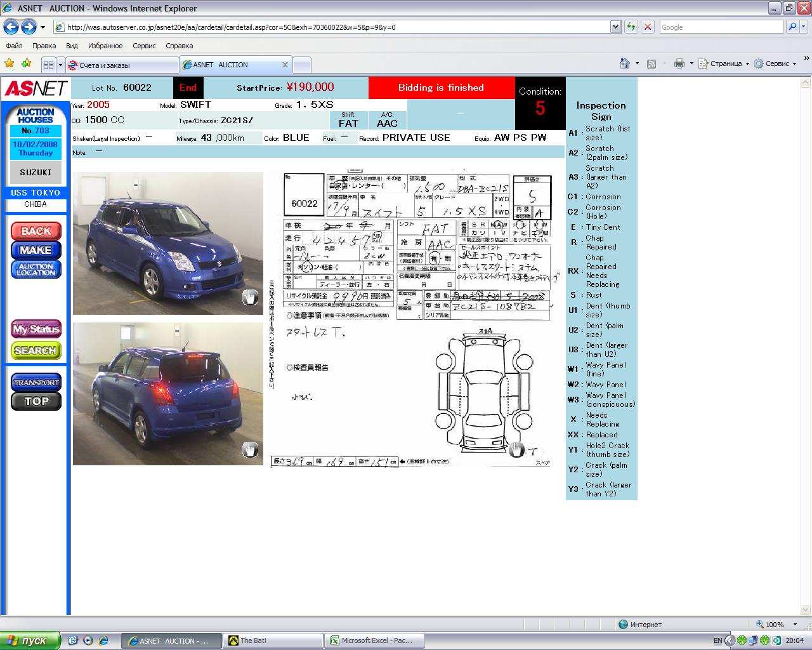Open the Избранное menu
Image resolution: width=812 pixels, height=650 pixels.
point(105,46)
